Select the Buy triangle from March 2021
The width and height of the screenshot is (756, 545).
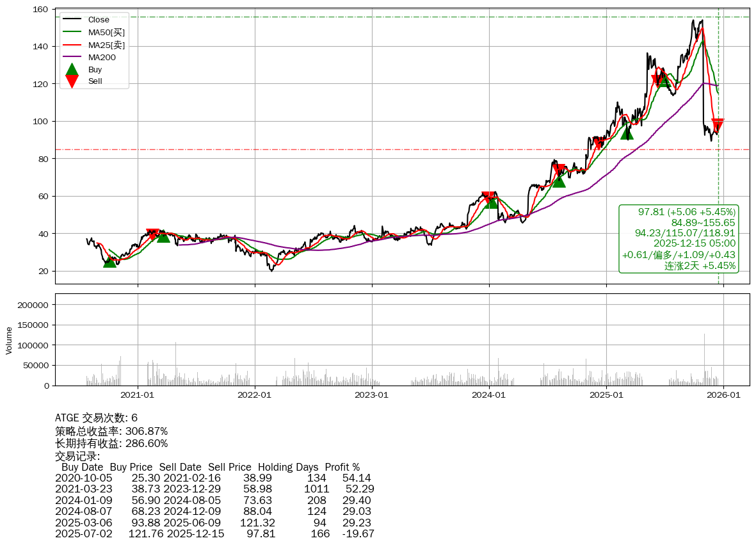coord(163,236)
